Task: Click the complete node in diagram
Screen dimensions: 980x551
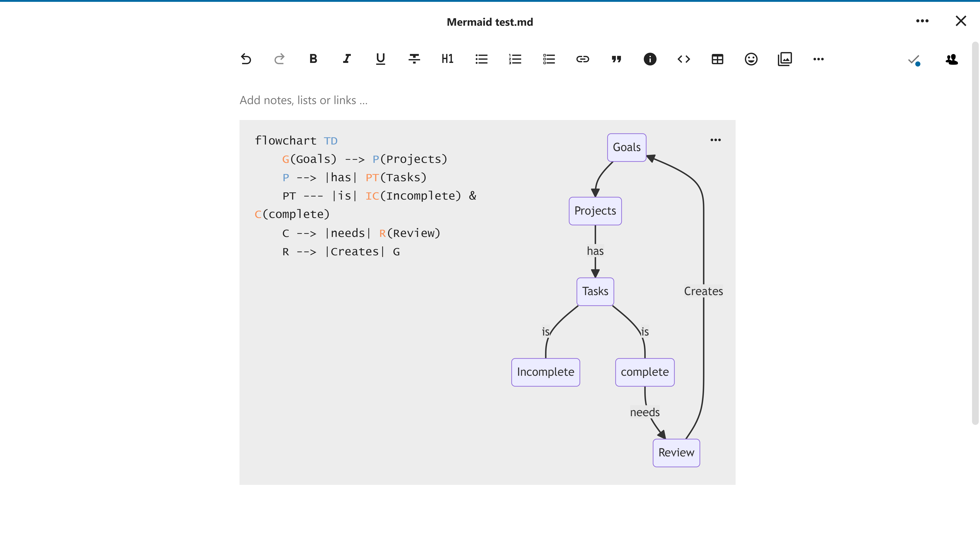Action: [x=645, y=372]
